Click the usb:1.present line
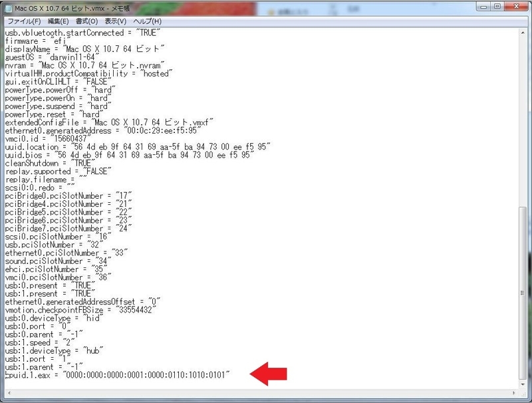Screen dimensions: 532x403 pyautogui.click(x=51, y=293)
